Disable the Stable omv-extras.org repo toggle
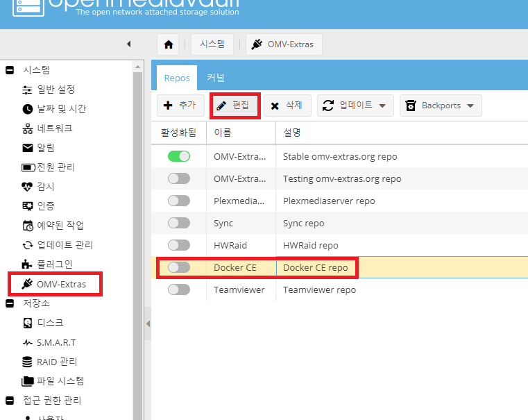 tap(179, 156)
